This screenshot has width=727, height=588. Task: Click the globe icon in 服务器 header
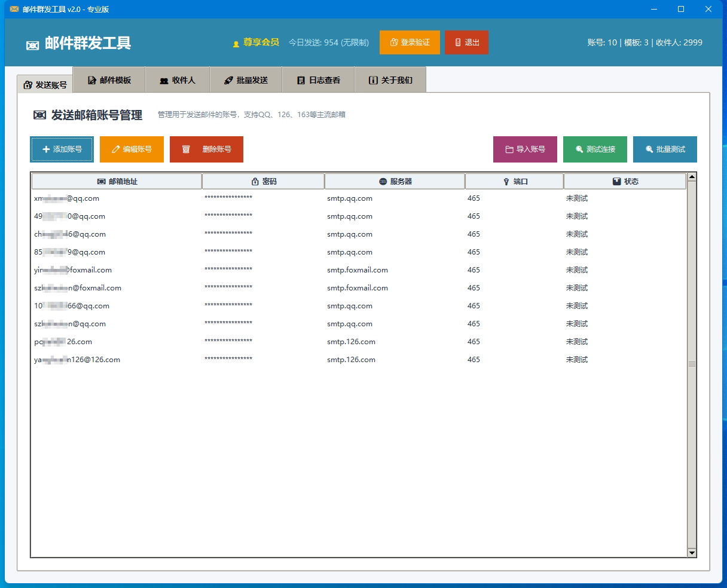point(383,181)
